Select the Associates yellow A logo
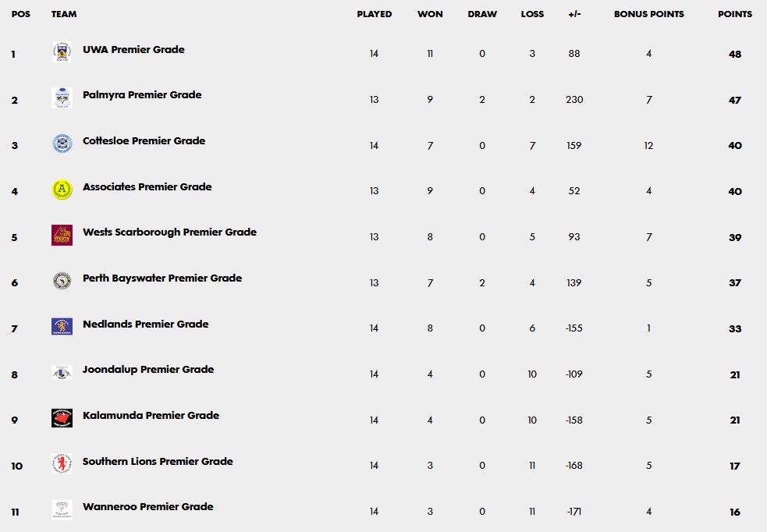The width and height of the screenshot is (767, 532). [x=62, y=190]
